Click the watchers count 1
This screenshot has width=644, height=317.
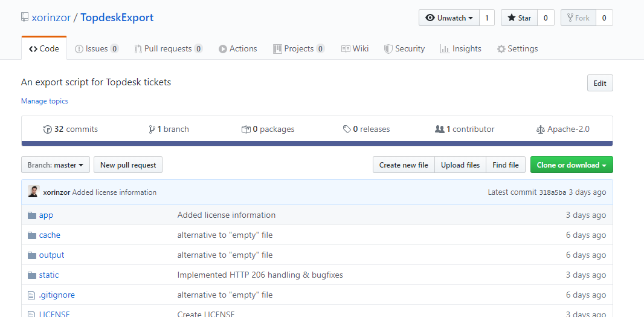pos(487,18)
